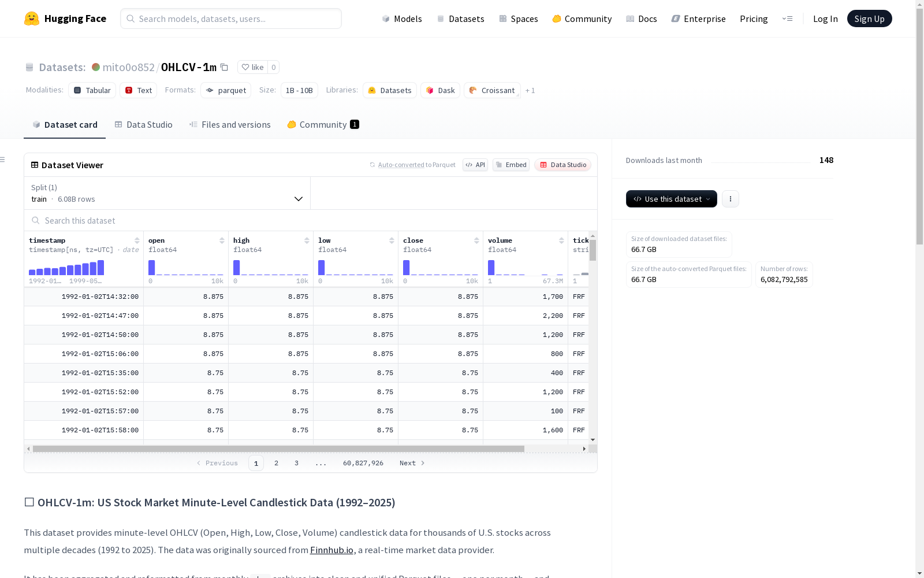Click the like heart button

pos(252,67)
